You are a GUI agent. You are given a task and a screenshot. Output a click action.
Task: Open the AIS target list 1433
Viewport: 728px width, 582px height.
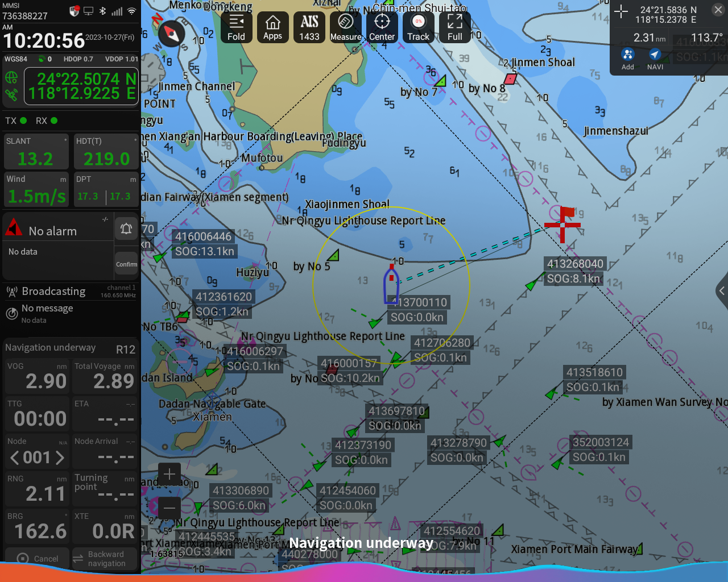pyautogui.click(x=309, y=27)
